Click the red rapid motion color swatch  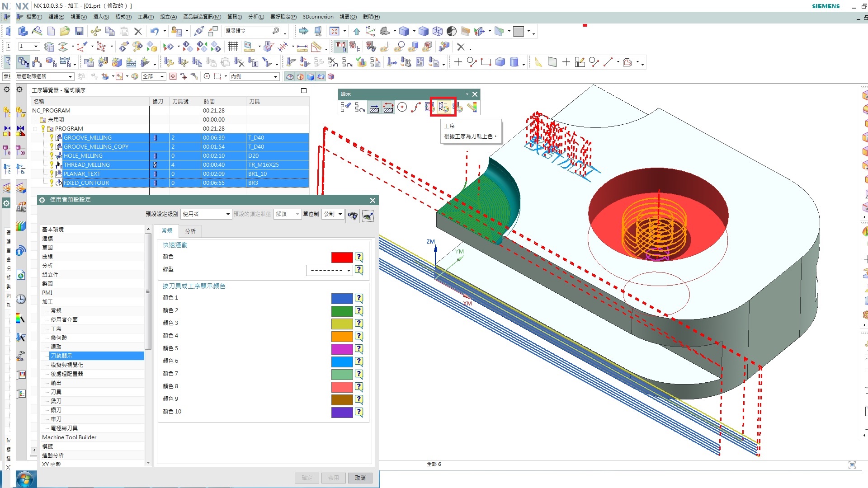pos(342,258)
